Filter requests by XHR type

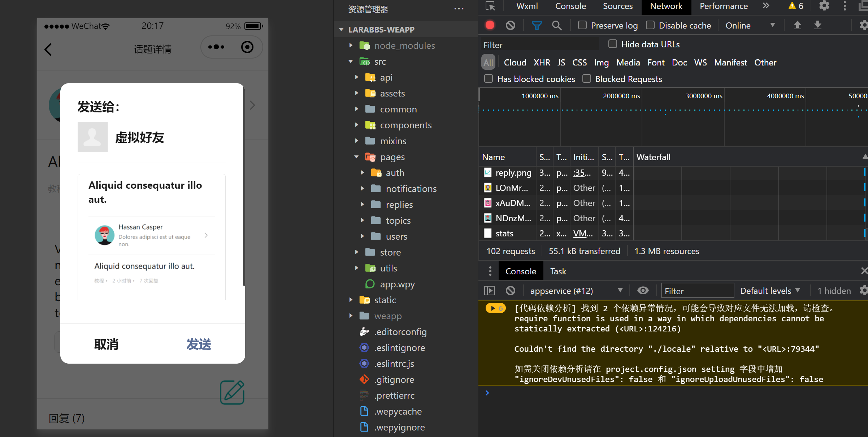pos(542,63)
